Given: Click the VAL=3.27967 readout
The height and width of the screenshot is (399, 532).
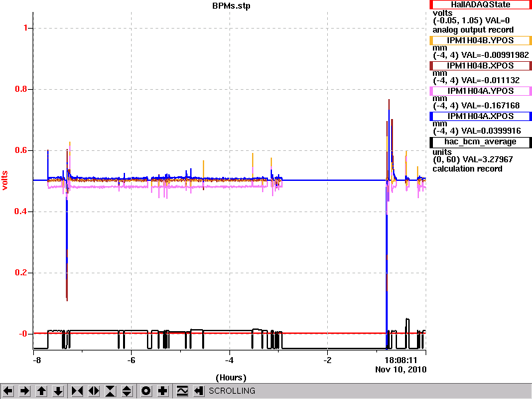Looking at the screenshot, I should pos(489,160).
